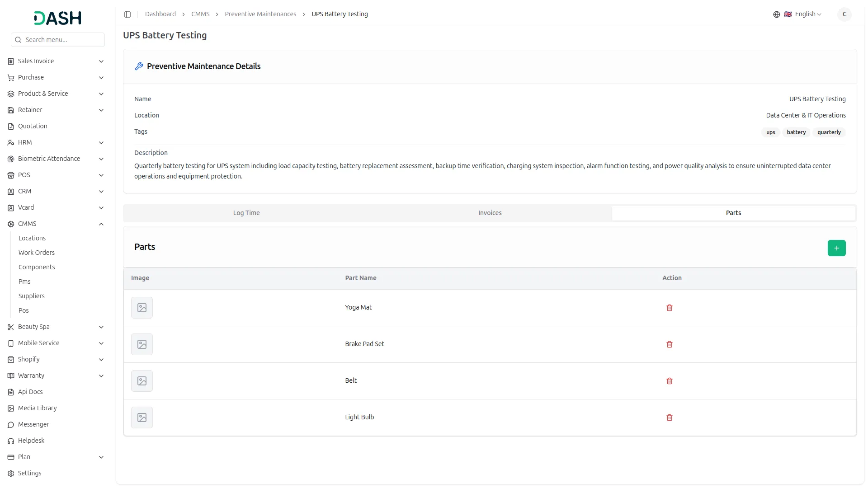Toggle sidebar panel icon in header

click(x=127, y=14)
